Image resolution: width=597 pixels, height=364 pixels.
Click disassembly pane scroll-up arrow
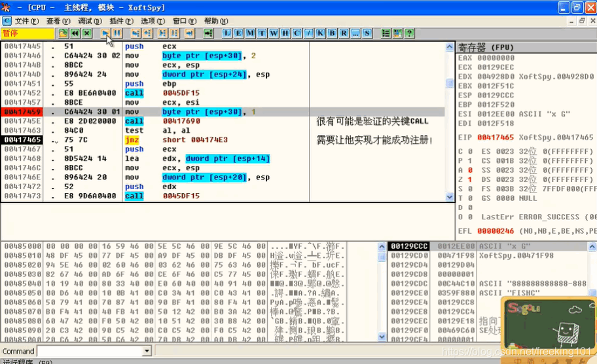(450, 47)
